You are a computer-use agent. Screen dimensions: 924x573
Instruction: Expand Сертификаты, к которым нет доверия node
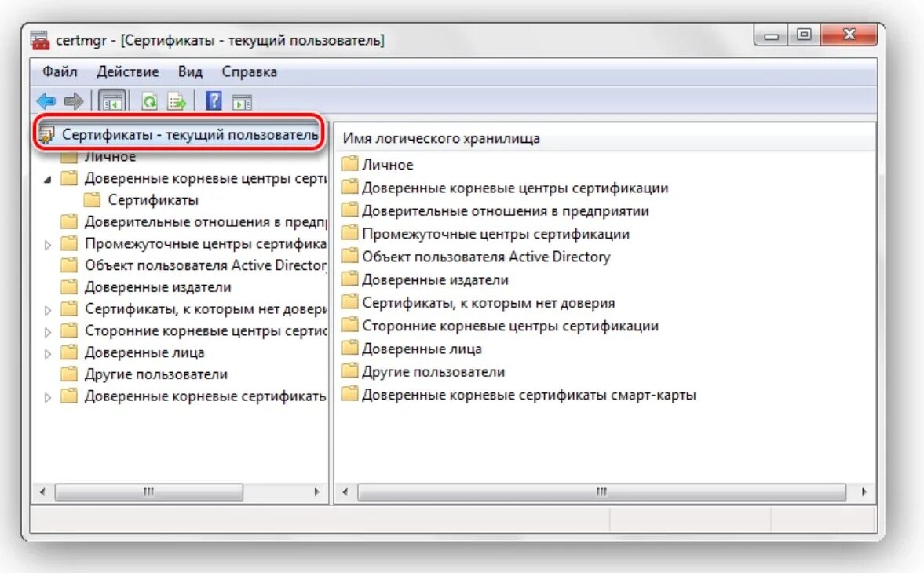click(x=48, y=310)
